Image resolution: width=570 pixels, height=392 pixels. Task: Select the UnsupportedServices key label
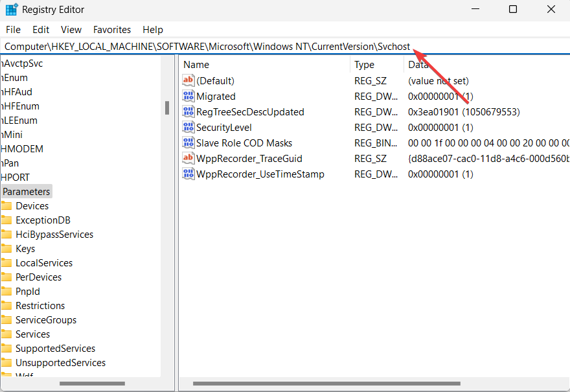click(x=60, y=363)
